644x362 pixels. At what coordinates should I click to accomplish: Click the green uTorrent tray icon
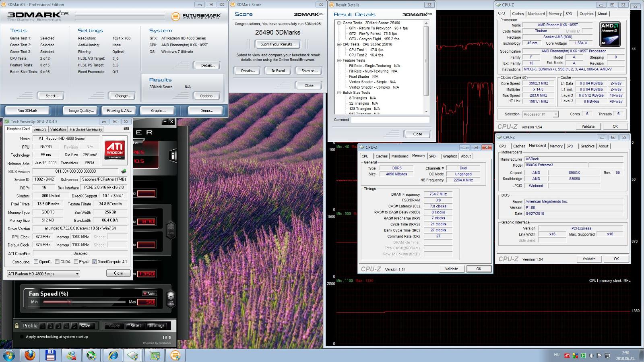pyautogui.click(x=583, y=356)
